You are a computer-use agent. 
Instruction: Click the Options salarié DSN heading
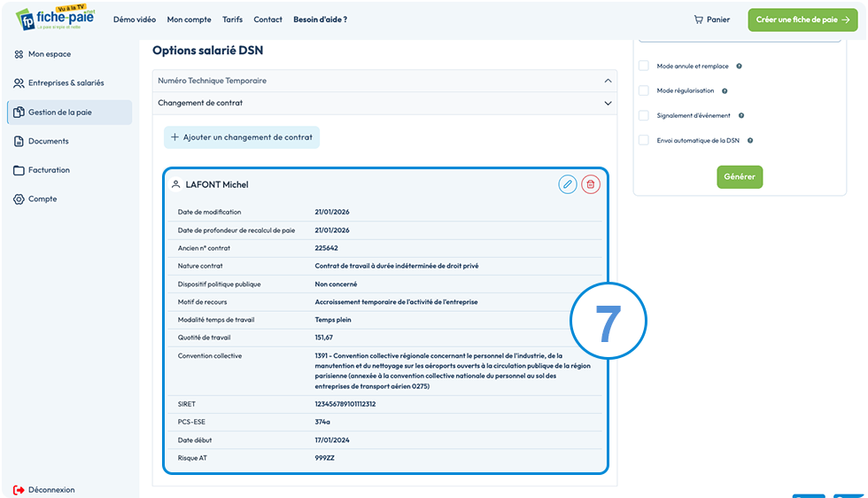coord(207,51)
